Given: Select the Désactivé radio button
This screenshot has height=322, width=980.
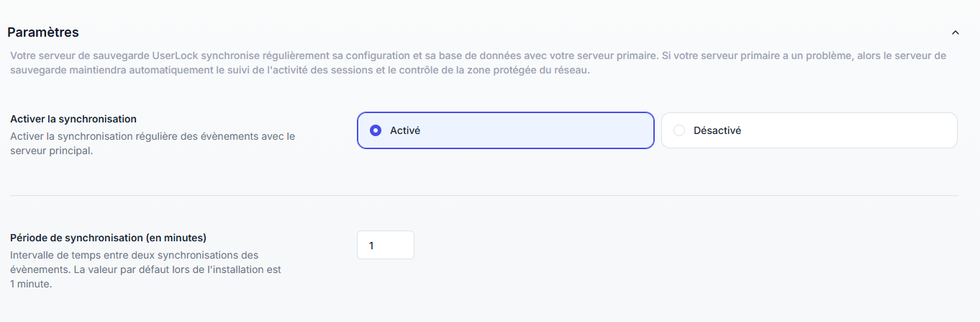Looking at the screenshot, I should pos(679,130).
